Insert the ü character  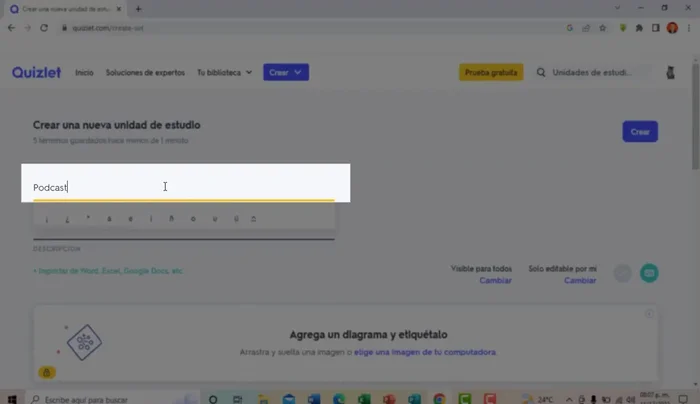point(236,219)
